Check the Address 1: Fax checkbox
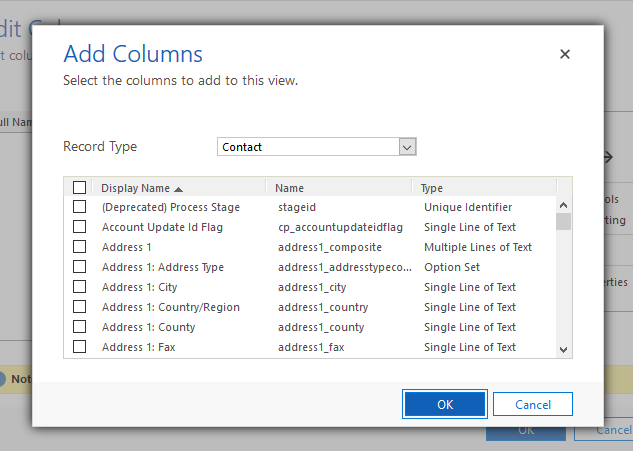633x451 pixels. coord(80,346)
